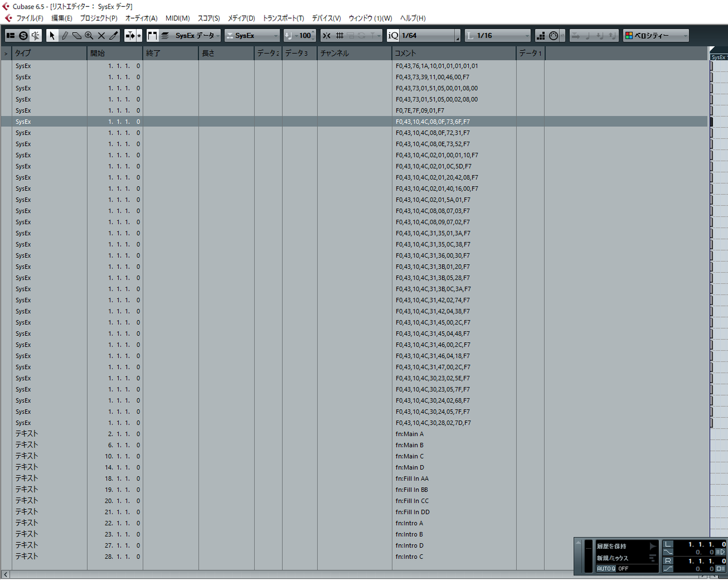The image size is (728, 580).
Task: Click the コメント column header
Action: pos(454,53)
